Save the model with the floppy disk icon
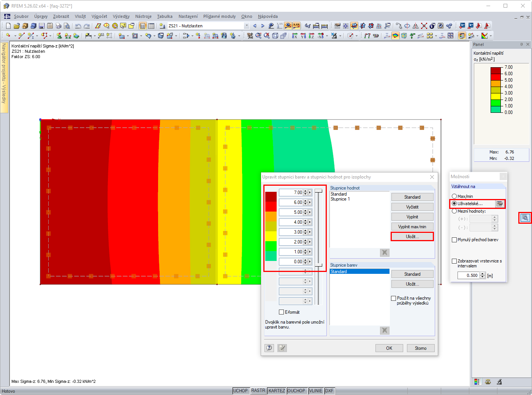 [x=42, y=26]
